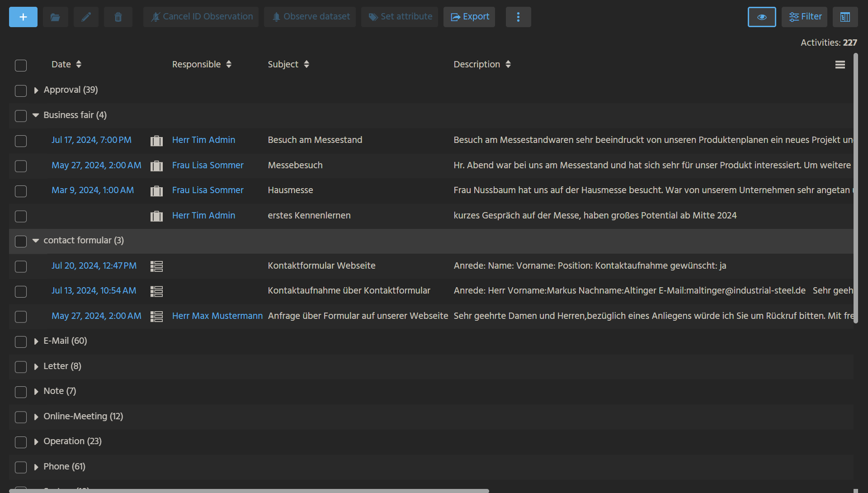Open the hamburger column settings menu
The image size is (868, 493).
(840, 65)
